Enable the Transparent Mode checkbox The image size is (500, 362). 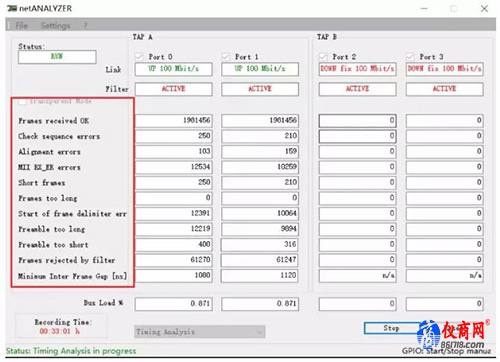pyautogui.click(x=22, y=101)
